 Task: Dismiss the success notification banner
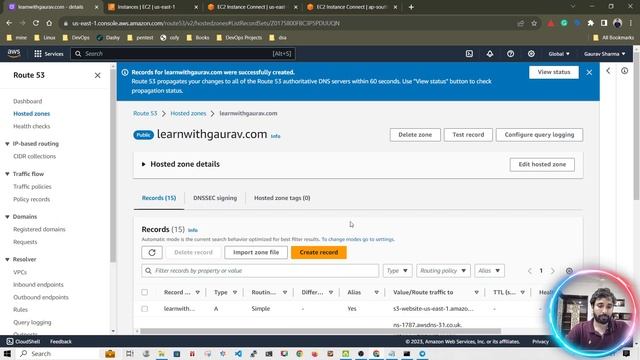589,72
